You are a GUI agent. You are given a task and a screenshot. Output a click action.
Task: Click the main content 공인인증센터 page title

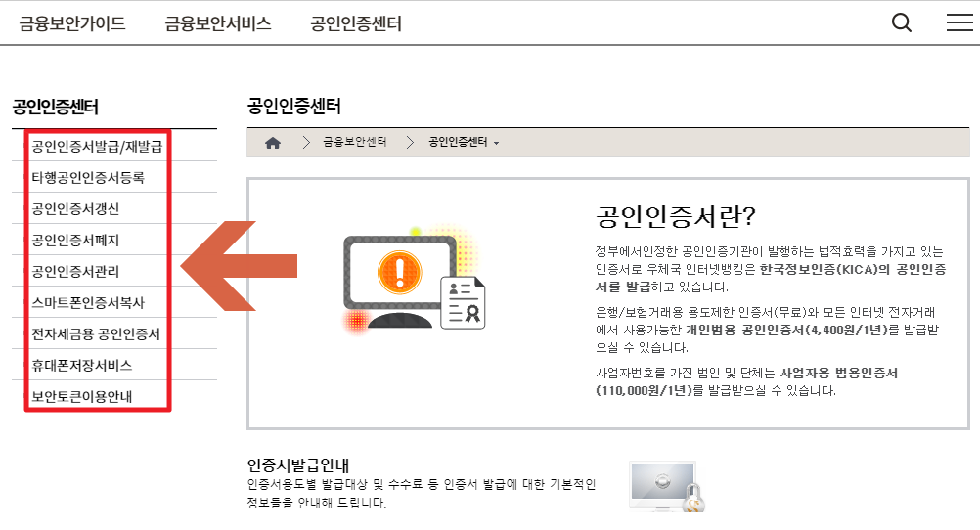click(x=294, y=106)
